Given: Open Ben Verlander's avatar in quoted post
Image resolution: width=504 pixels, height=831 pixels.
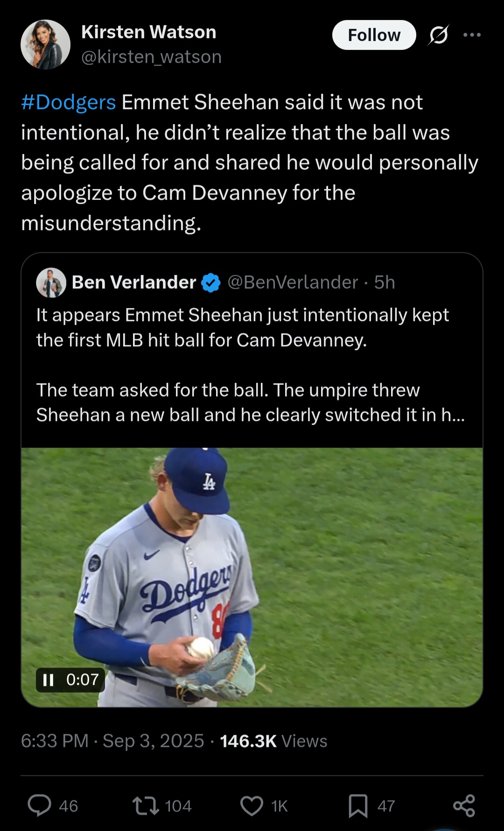Looking at the screenshot, I should click(51, 283).
